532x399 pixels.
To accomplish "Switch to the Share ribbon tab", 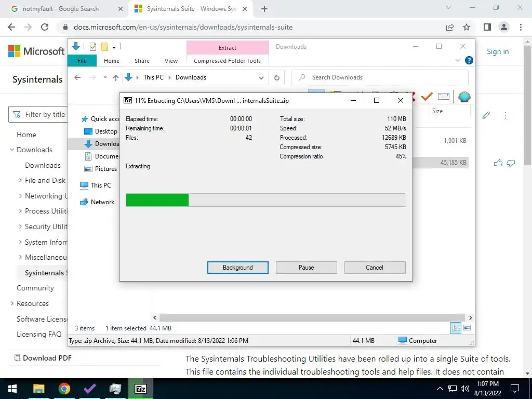I will [x=142, y=61].
